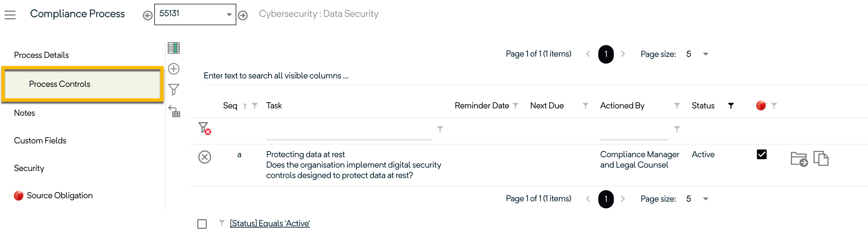Click the move folder icon in row

(x=799, y=159)
